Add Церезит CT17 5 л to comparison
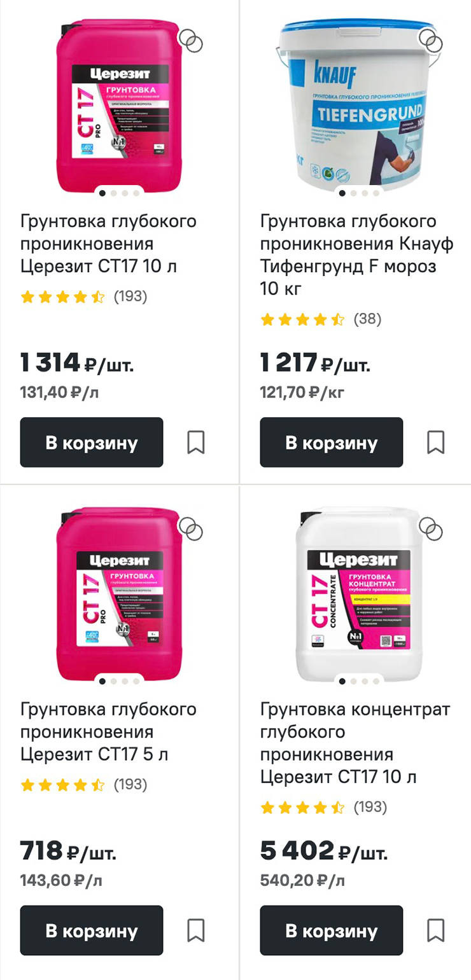The image size is (471, 980). coord(190,528)
